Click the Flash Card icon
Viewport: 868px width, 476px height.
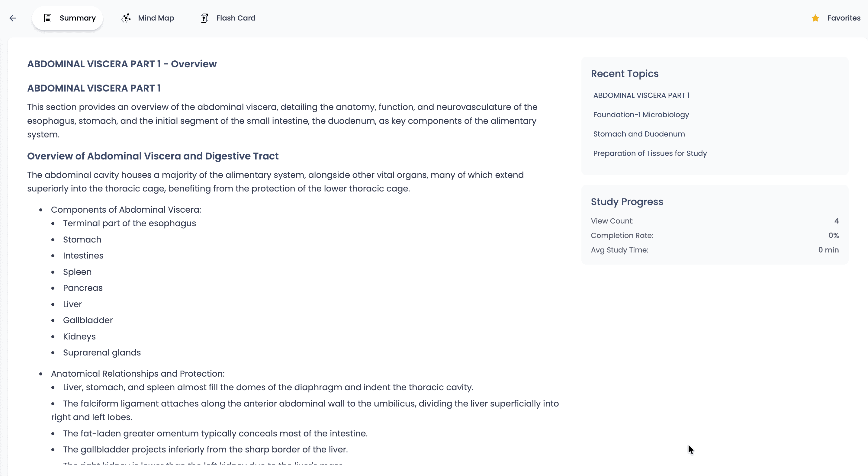pos(204,18)
